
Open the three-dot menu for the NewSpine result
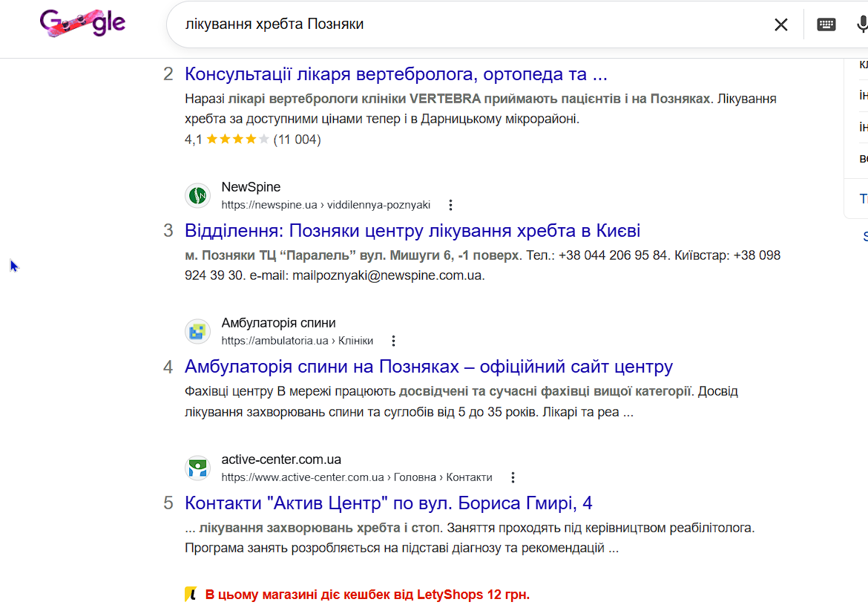click(450, 205)
